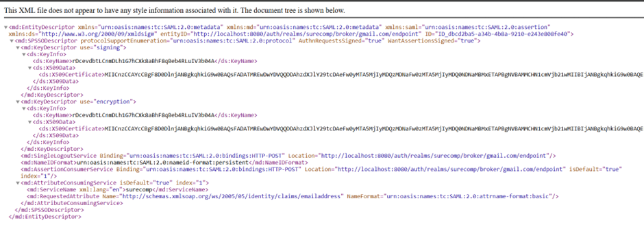The image size is (644, 249).
Task: Collapse ds:X509Data under the encryption KeyDescriptor
Action: [x=30, y=122]
